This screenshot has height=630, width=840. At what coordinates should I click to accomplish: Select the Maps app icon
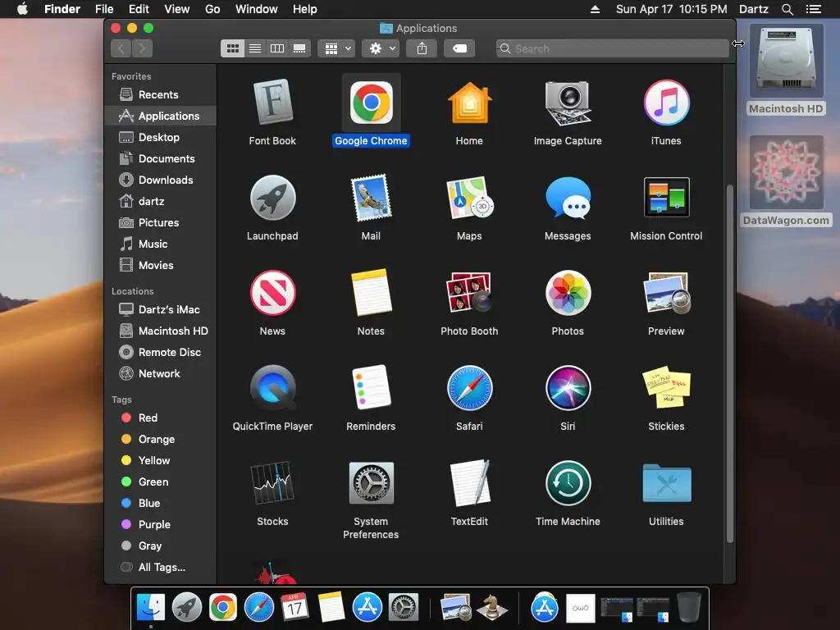(469, 198)
